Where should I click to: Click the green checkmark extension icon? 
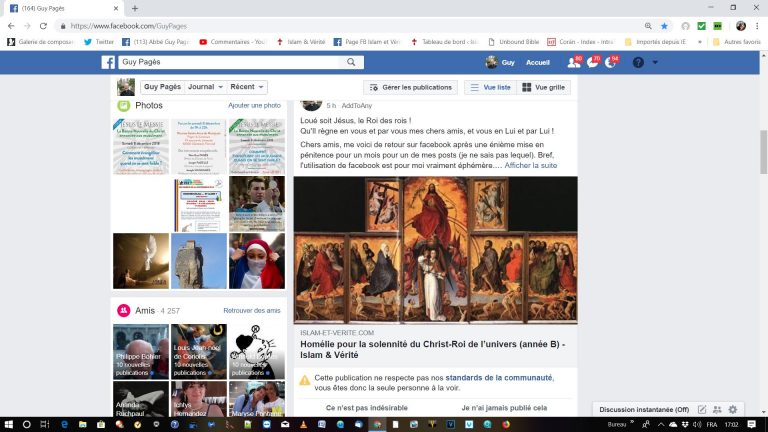(x=701, y=26)
